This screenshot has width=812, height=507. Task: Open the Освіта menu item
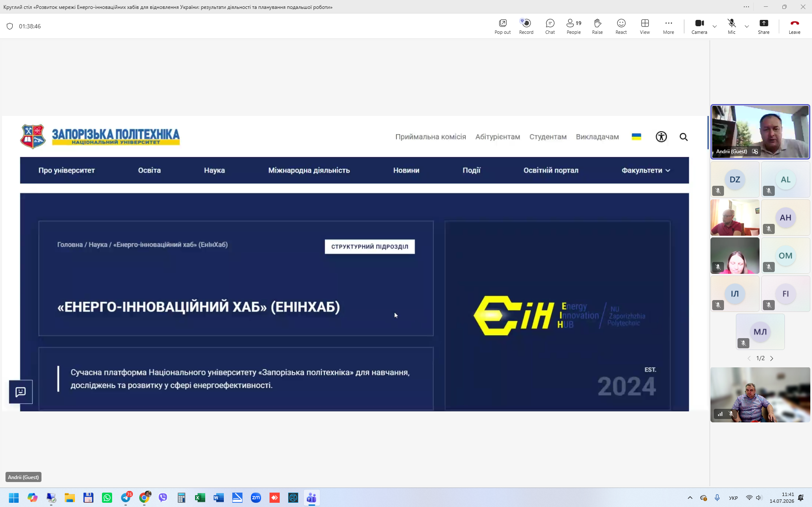pyautogui.click(x=149, y=170)
